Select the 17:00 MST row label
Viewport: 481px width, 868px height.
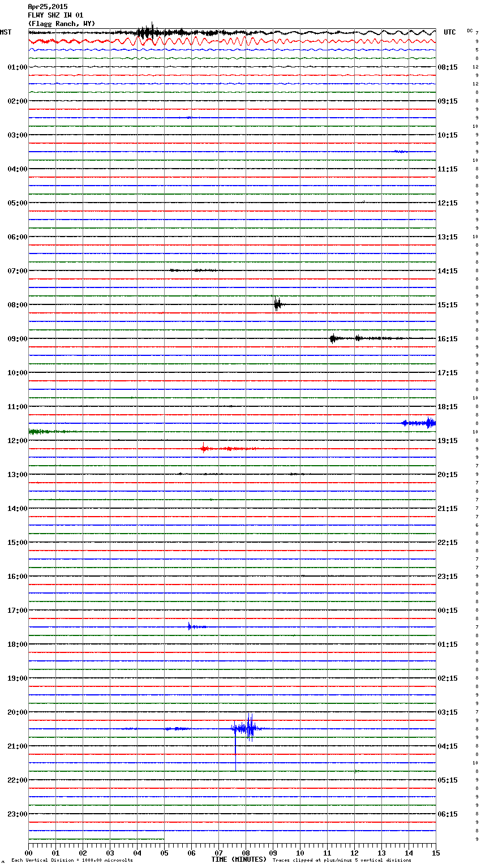click(x=18, y=611)
